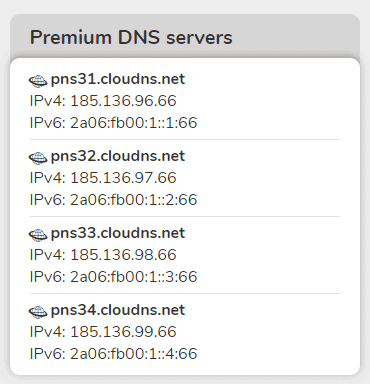
Task: Click the globe icon beside pns31.cloudns.net
Action: (38, 81)
